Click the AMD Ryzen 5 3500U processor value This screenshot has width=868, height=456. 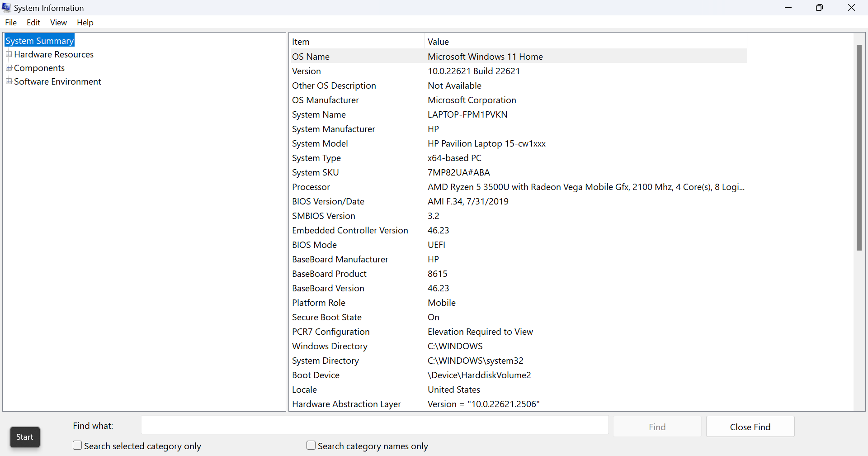586,187
